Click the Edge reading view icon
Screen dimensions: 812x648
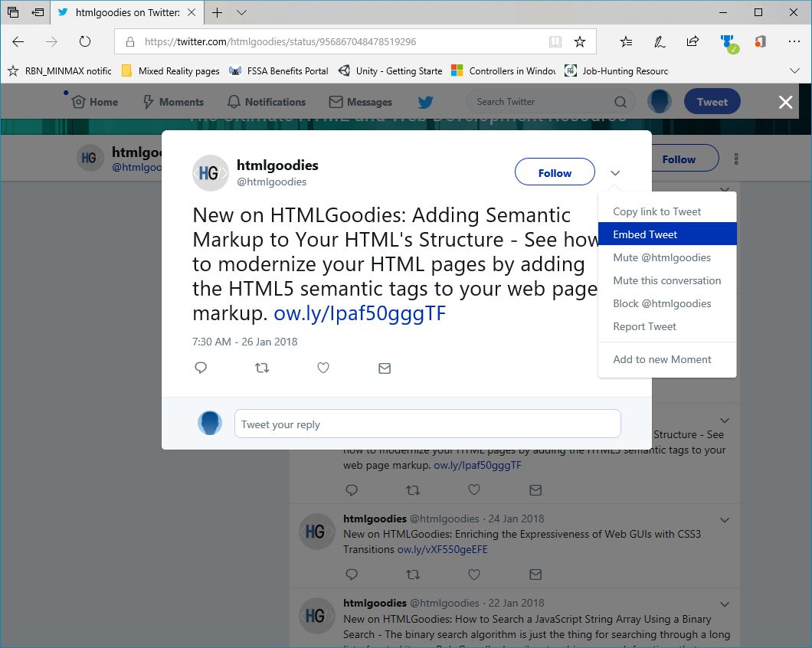pyautogui.click(x=555, y=42)
